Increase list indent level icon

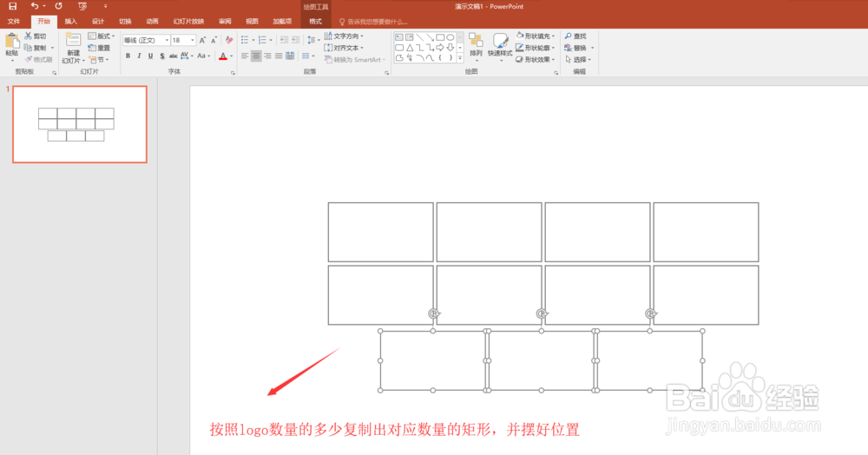click(x=296, y=40)
